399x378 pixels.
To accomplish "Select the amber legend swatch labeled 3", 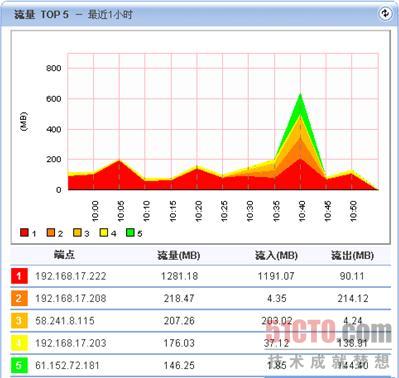I will 77,232.
